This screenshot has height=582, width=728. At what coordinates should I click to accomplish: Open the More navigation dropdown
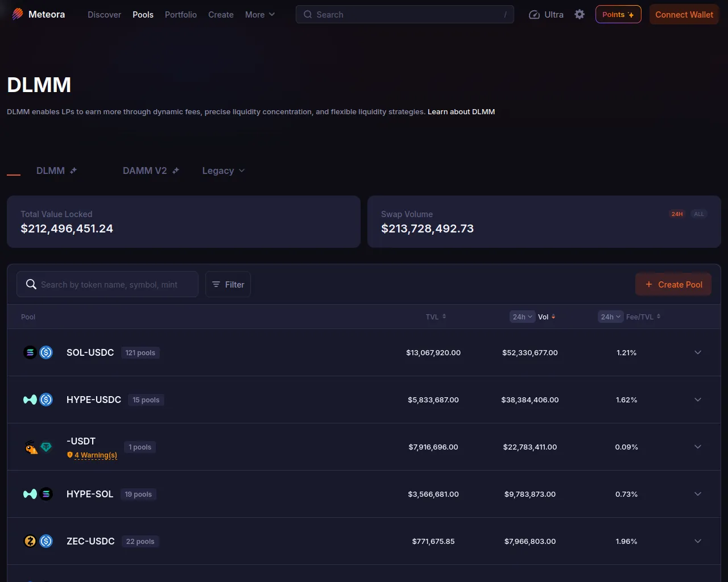coord(260,15)
